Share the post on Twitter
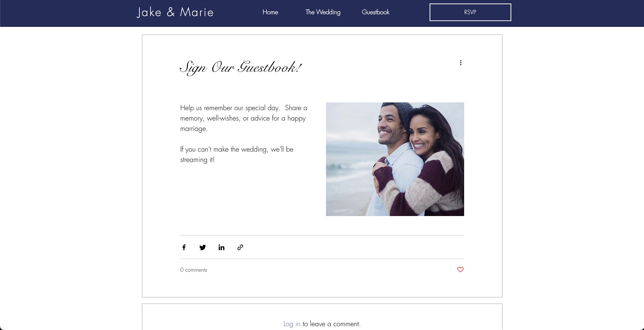Viewport: 644px width, 330px height. coord(202,247)
